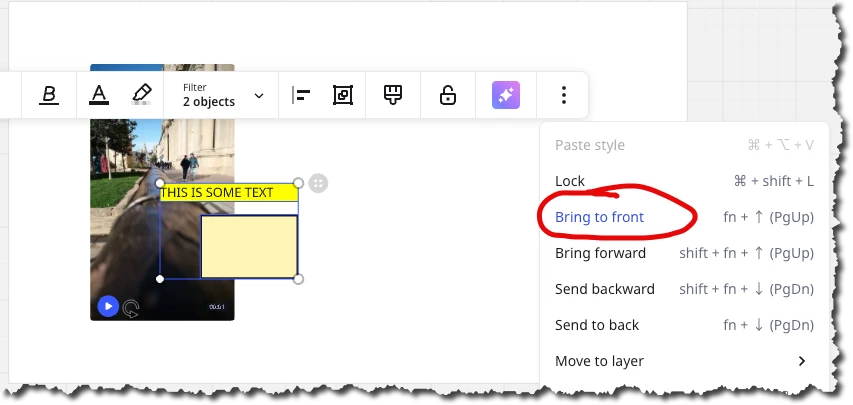Viewport: 853px width, 405px height.
Task: Open the three-dot more options menu
Action: pyautogui.click(x=564, y=95)
